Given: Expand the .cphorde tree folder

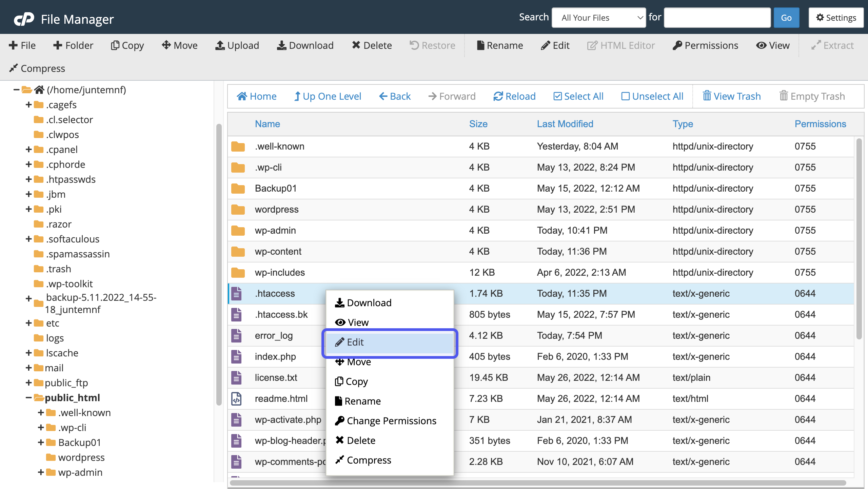Looking at the screenshot, I should [29, 164].
